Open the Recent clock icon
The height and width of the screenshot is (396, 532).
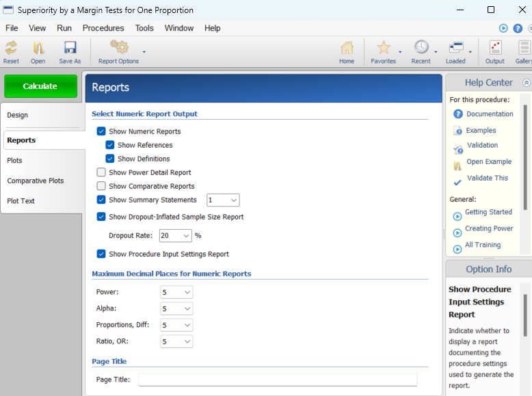point(421,48)
